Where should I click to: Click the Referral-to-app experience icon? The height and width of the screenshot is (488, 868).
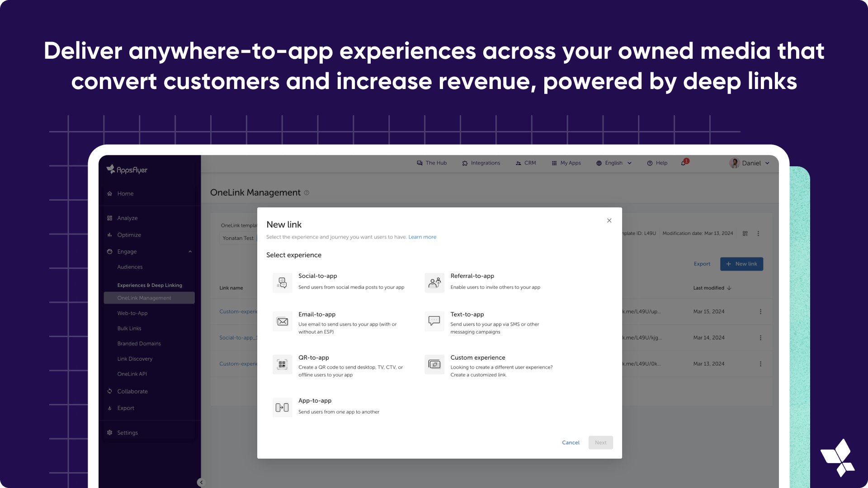click(x=434, y=281)
